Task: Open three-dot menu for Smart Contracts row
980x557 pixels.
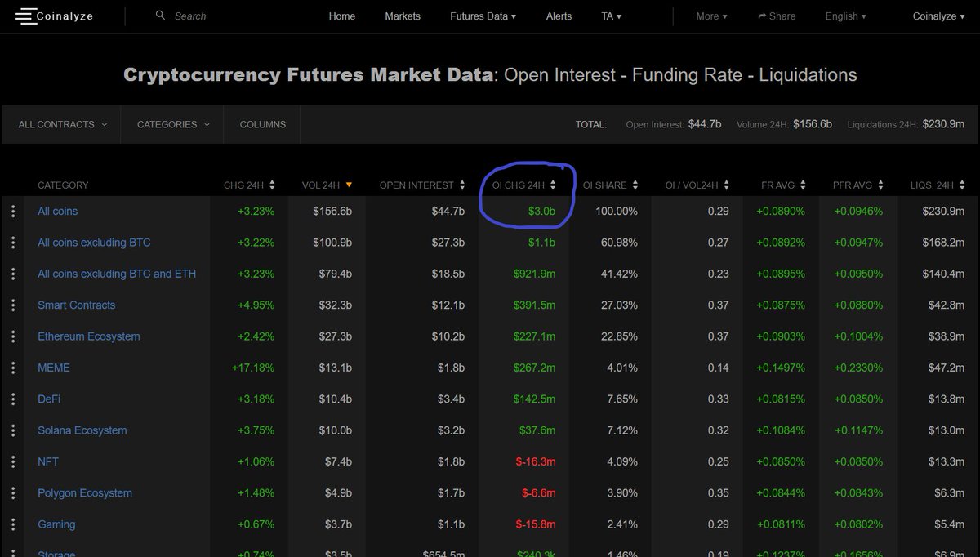Action: click(x=13, y=305)
